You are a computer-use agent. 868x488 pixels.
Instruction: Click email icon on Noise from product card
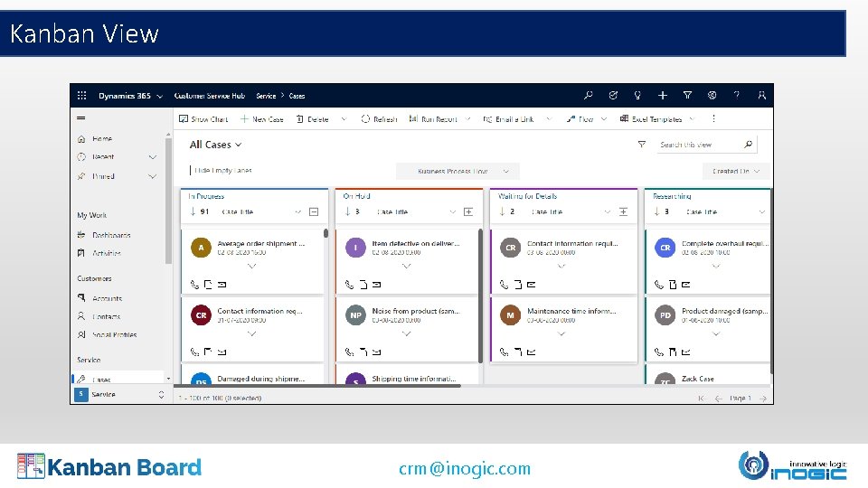[376, 352]
